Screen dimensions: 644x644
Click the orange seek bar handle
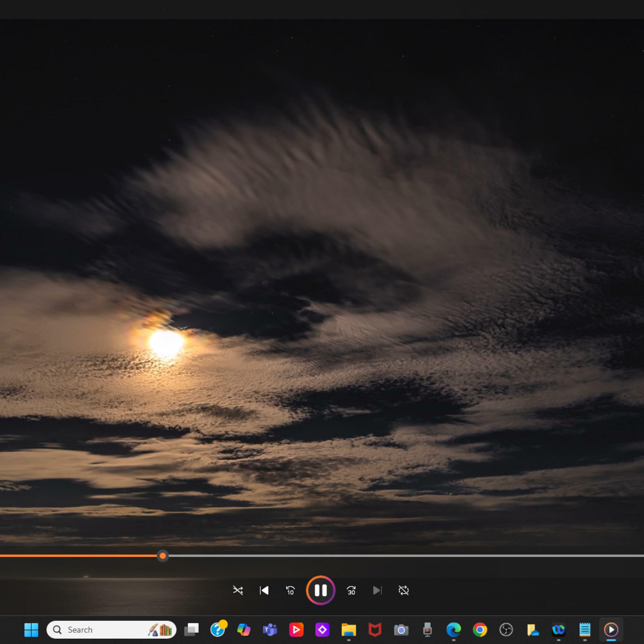[163, 556]
